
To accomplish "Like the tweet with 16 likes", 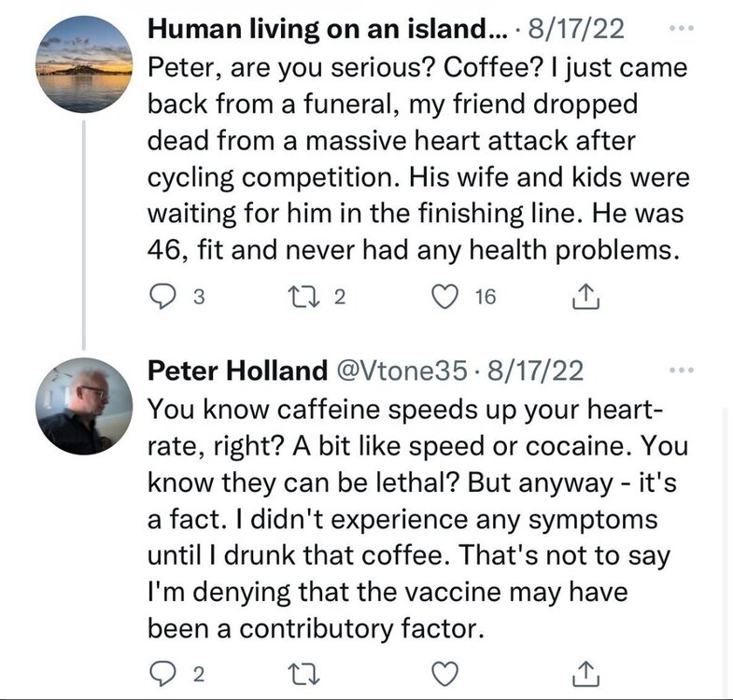I will pos(447,298).
